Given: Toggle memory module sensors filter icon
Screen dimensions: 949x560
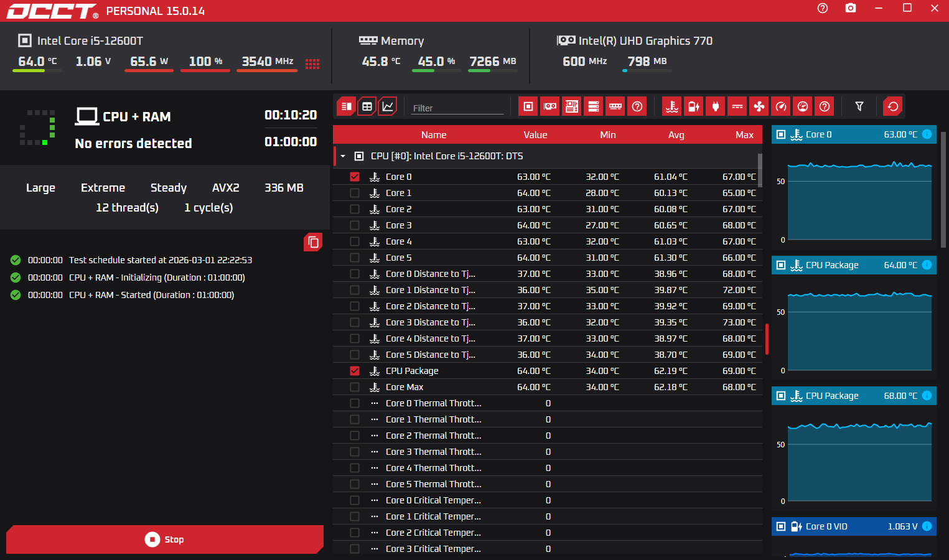Looking at the screenshot, I should [x=615, y=106].
